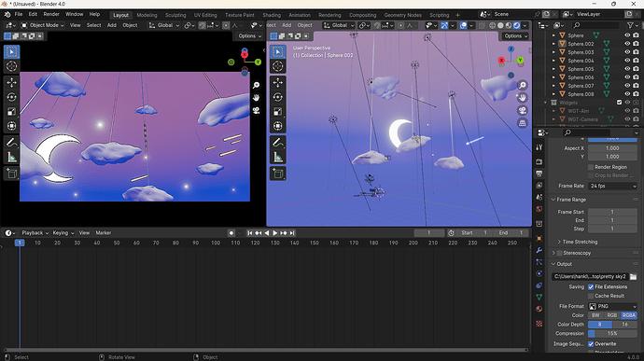Open the Modifiers wrench properties tab
Image resolution: width=644 pixels, height=361 pixels.
[x=539, y=250]
